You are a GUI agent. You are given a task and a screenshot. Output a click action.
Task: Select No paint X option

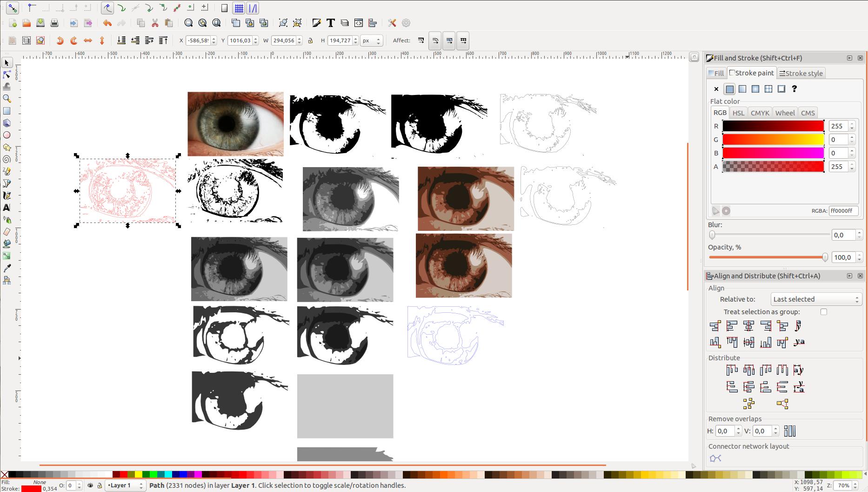716,89
